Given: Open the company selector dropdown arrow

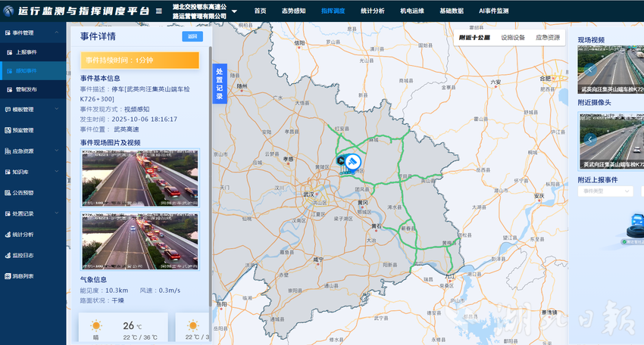Looking at the screenshot, I should (x=234, y=11).
